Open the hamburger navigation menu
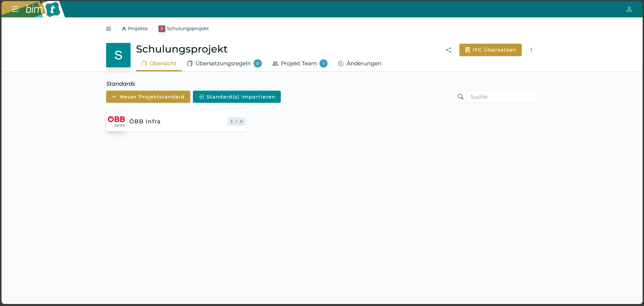Image resolution: width=644 pixels, height=306 pixels. coord(15,9)
